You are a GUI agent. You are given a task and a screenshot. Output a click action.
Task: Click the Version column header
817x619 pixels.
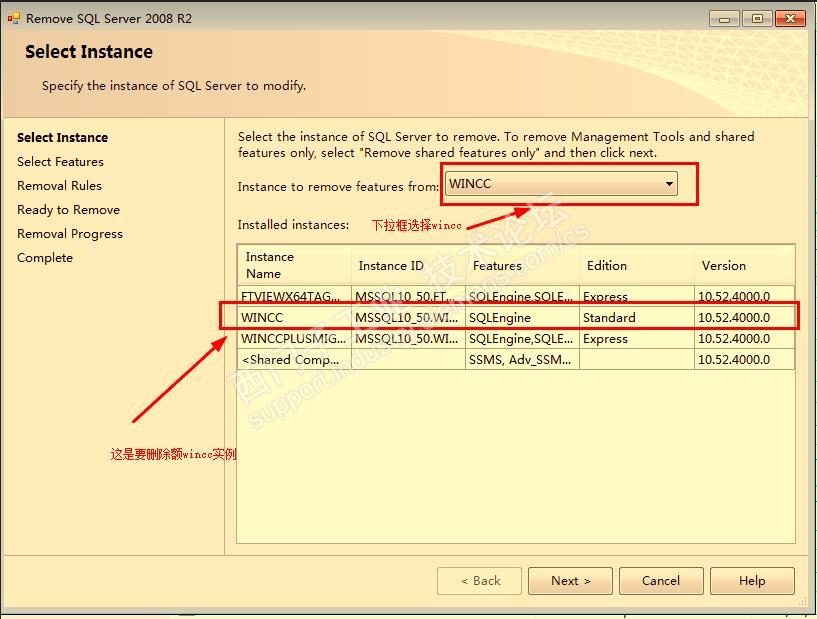coord(745,265)
